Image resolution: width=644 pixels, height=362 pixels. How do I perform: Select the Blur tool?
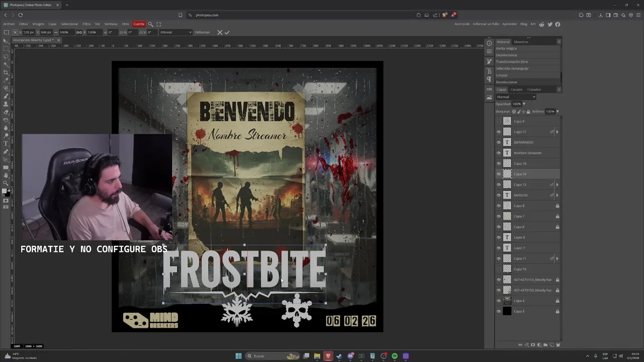tap(6, 128)
